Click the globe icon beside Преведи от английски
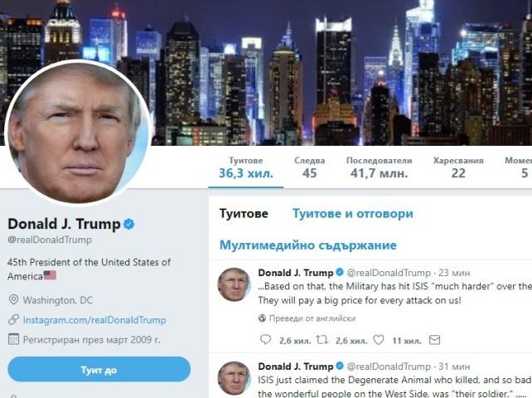532x398 pixels. [x=262, y=318]
